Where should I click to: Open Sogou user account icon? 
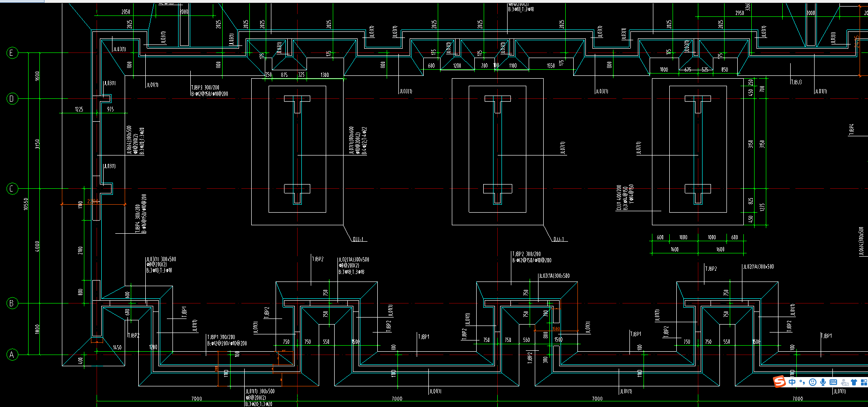coord(845,382)
